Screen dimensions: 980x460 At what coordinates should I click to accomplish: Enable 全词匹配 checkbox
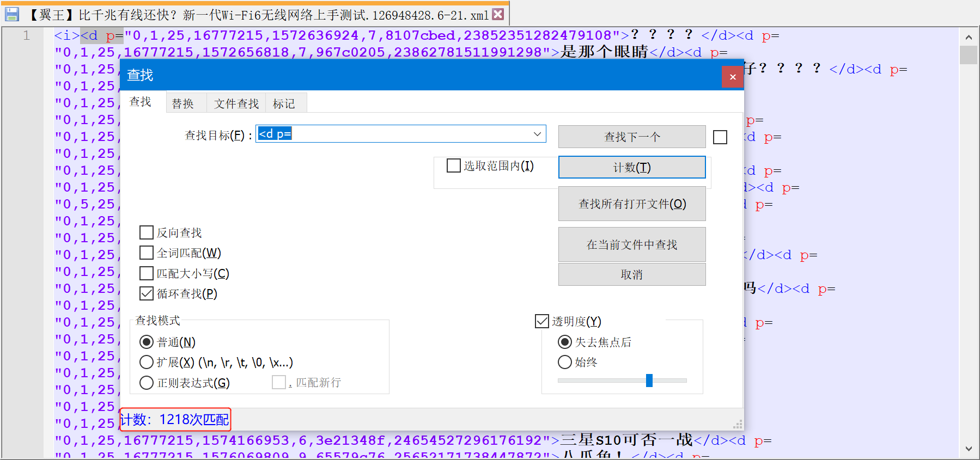point(147,253)
